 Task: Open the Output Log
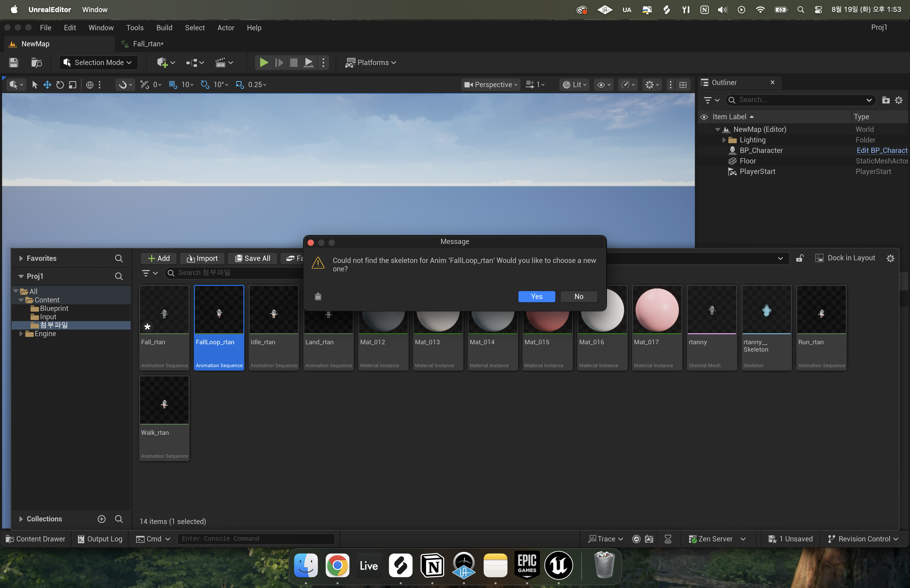(x=100, y=539)
